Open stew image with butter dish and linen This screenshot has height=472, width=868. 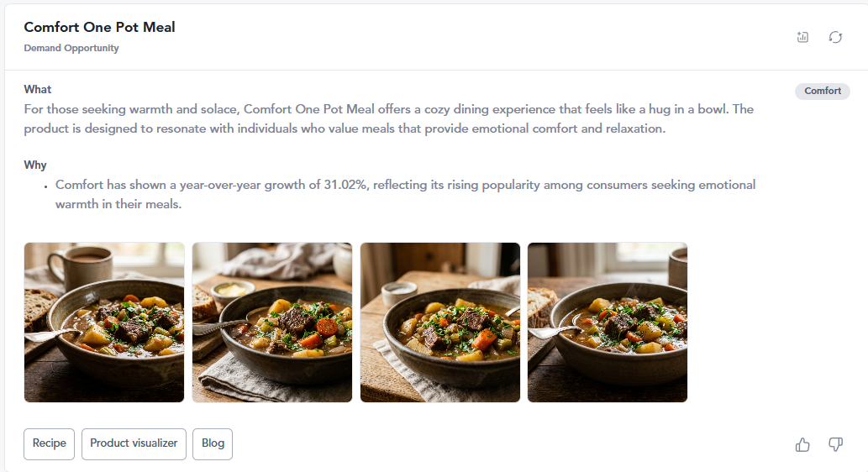[271, 322]
